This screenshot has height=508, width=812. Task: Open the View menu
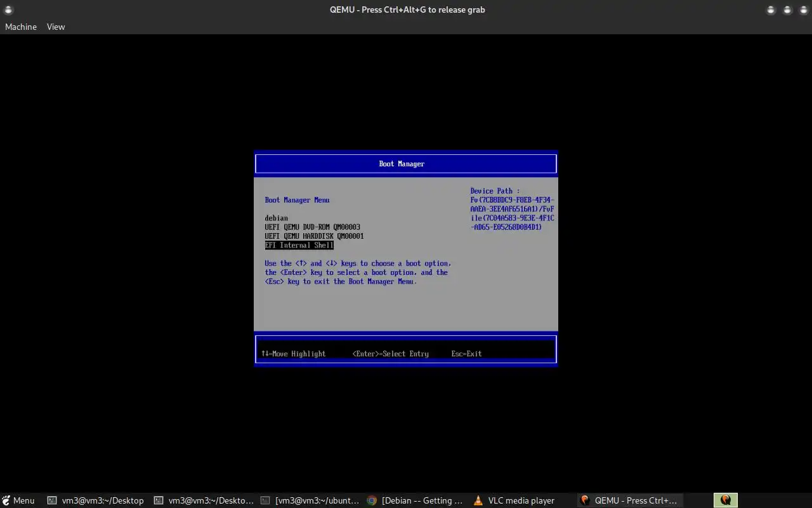pyautogui.click(x=56, y=27)
